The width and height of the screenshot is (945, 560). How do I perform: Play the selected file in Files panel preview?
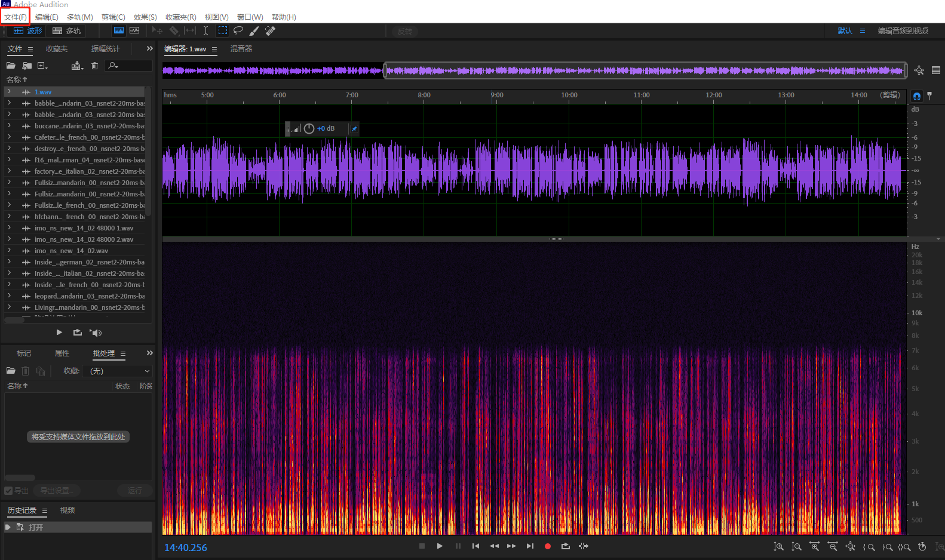tap(59, 333)
